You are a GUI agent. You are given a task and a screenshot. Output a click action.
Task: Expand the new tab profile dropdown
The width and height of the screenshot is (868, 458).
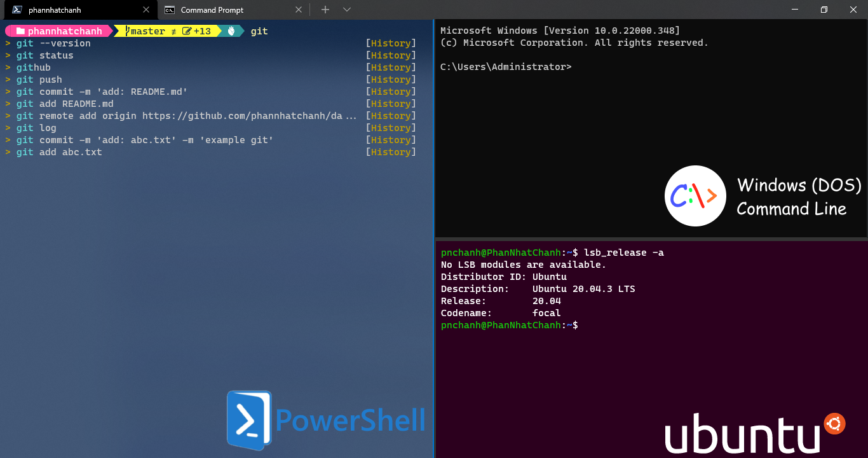[x=347, y=10]
